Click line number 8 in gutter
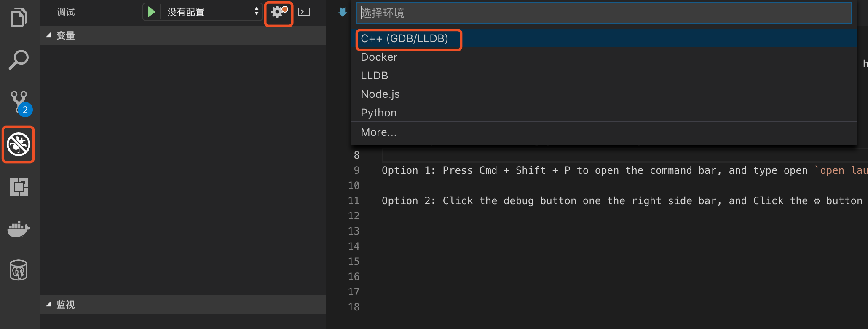 point(356,155)
